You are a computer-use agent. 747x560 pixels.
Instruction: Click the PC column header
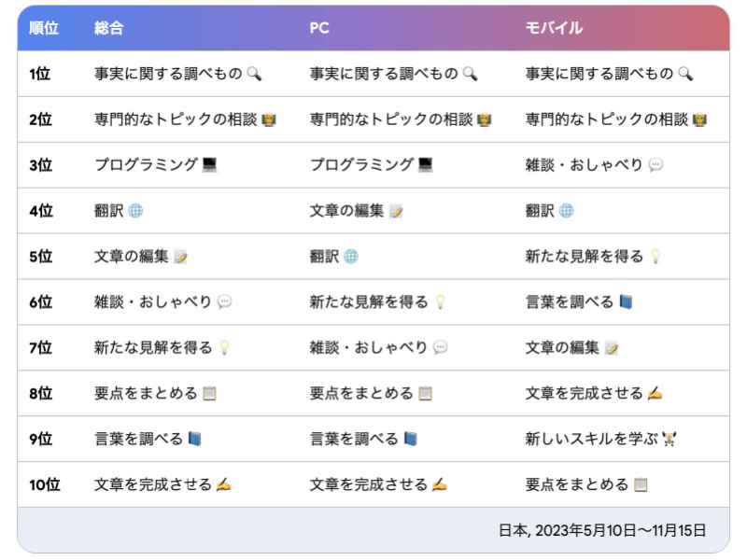(319, 28)
